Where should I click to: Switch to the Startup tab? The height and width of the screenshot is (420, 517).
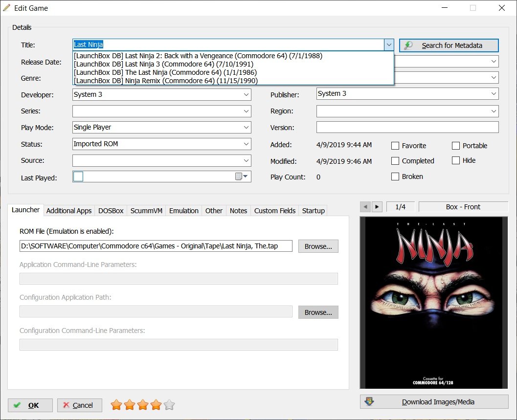313,211
